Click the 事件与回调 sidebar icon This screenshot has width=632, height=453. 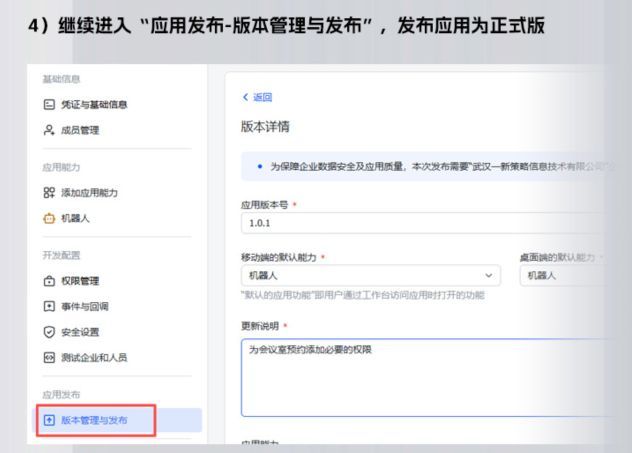click(x=48, y=306)
